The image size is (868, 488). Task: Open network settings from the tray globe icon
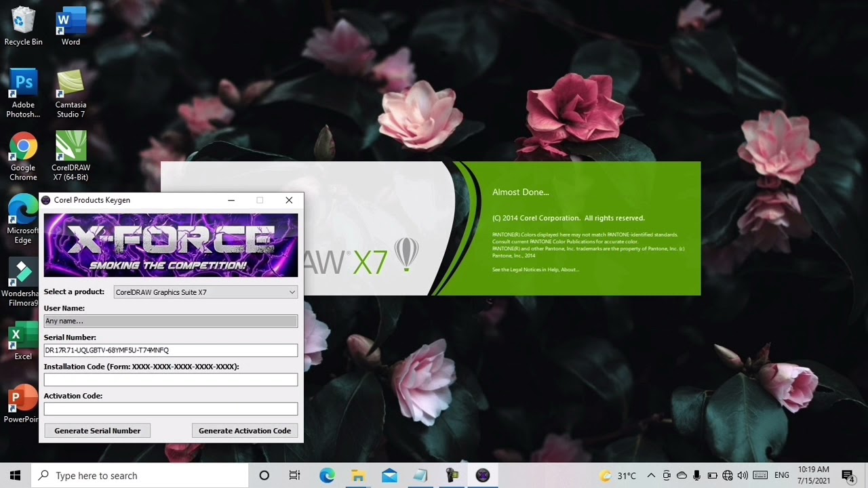pyautogui.click(x=728, y=476)
